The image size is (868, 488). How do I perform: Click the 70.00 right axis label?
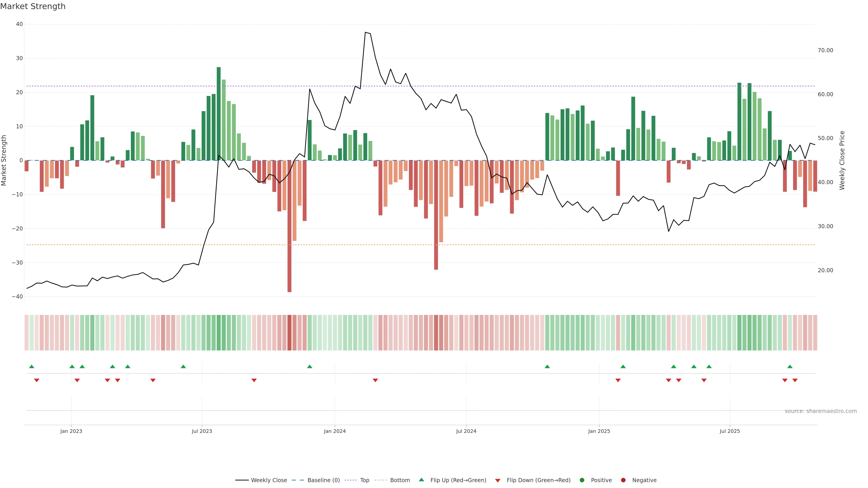(x=825, y=50)
